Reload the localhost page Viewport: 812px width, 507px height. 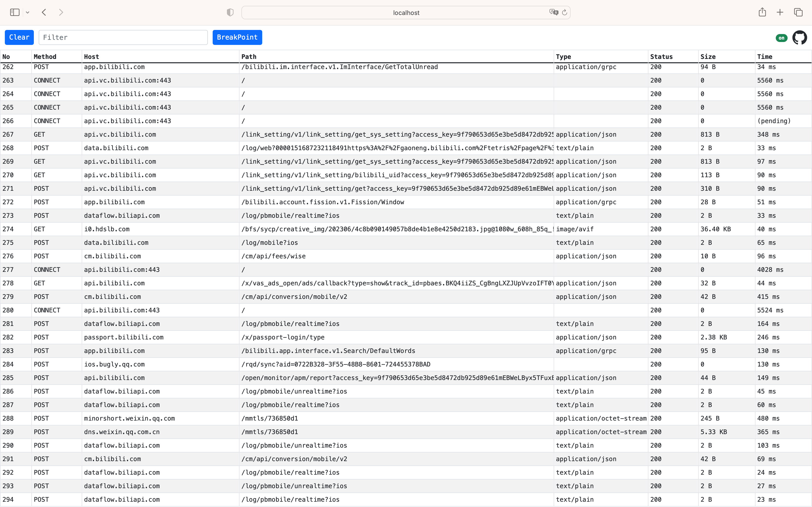565,12
